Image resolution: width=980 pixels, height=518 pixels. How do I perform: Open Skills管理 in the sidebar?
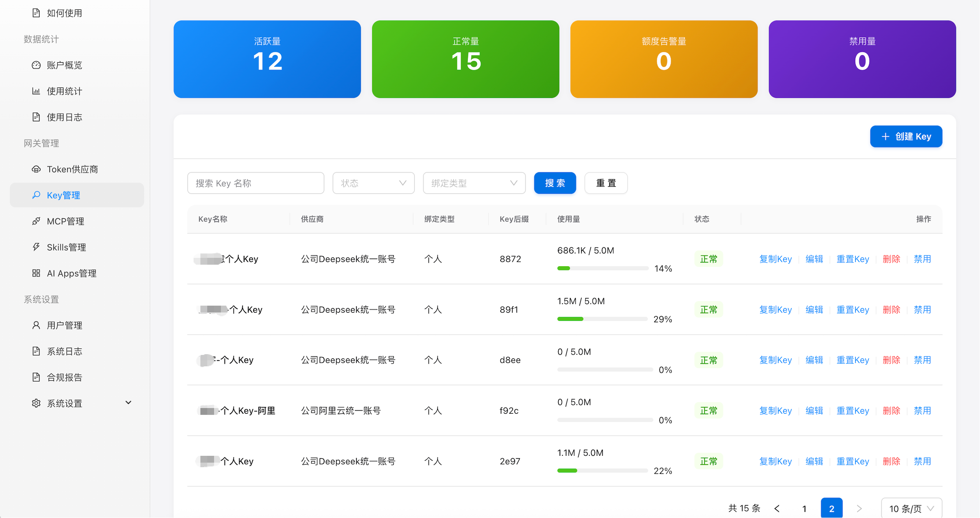pyautogui.click(x=77, y=247)
